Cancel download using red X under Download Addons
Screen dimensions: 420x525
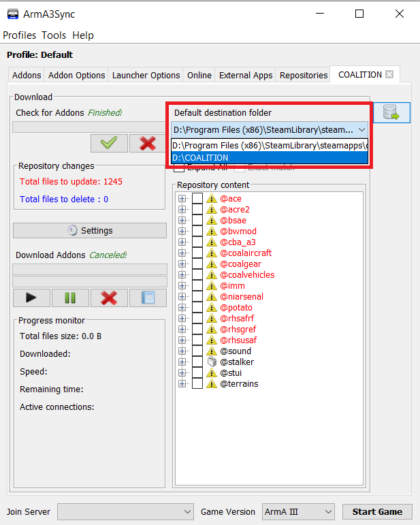109,298
